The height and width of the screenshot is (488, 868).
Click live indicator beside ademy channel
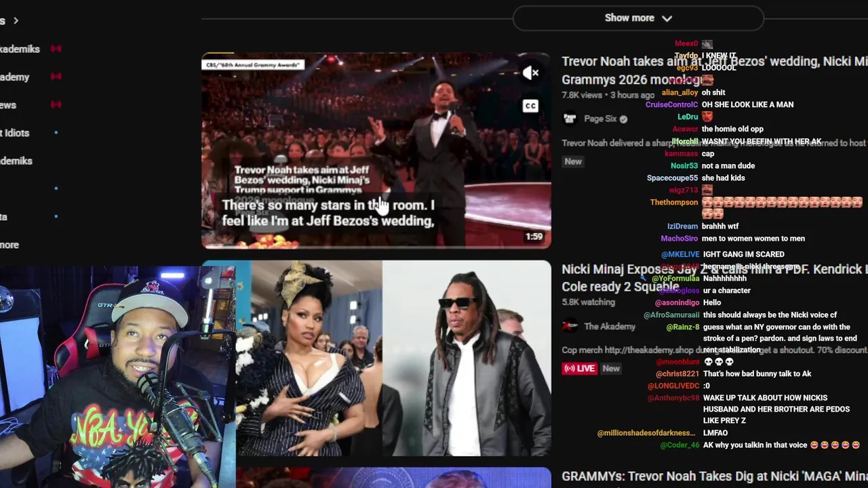coord(56,77)
